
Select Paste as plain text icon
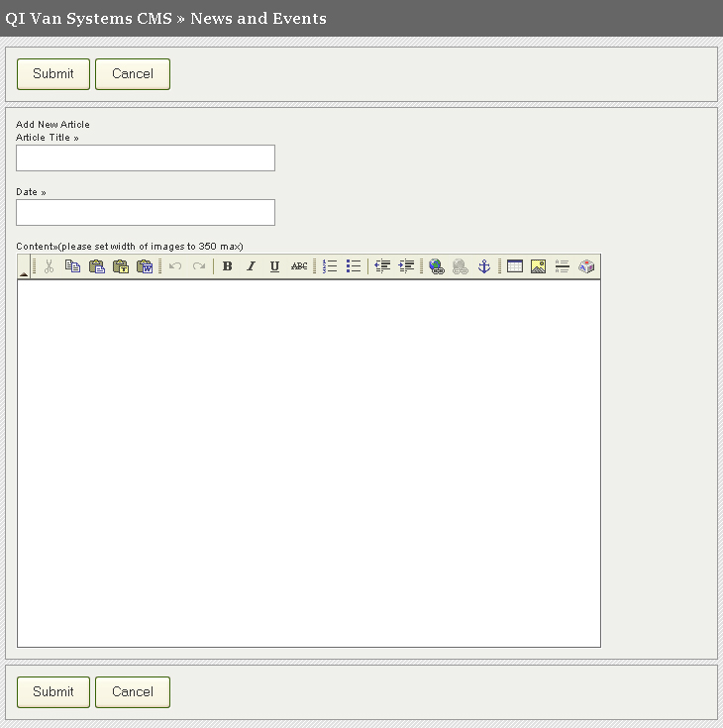120,266
